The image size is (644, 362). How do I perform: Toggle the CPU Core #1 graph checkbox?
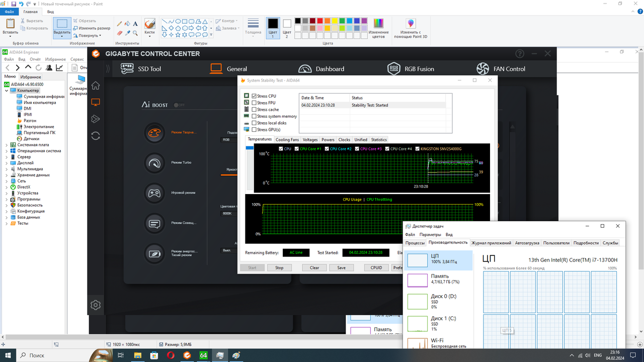297,149
